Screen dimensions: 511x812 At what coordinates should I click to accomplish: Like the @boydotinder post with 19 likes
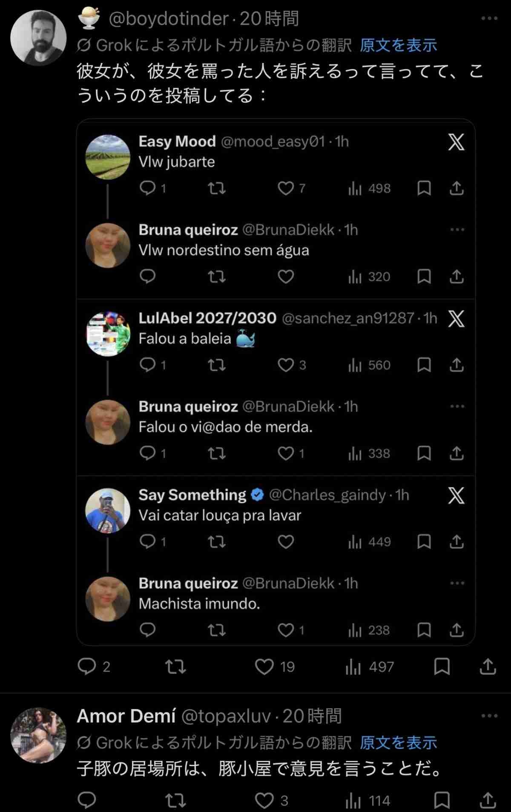click(x=264, y=666)
